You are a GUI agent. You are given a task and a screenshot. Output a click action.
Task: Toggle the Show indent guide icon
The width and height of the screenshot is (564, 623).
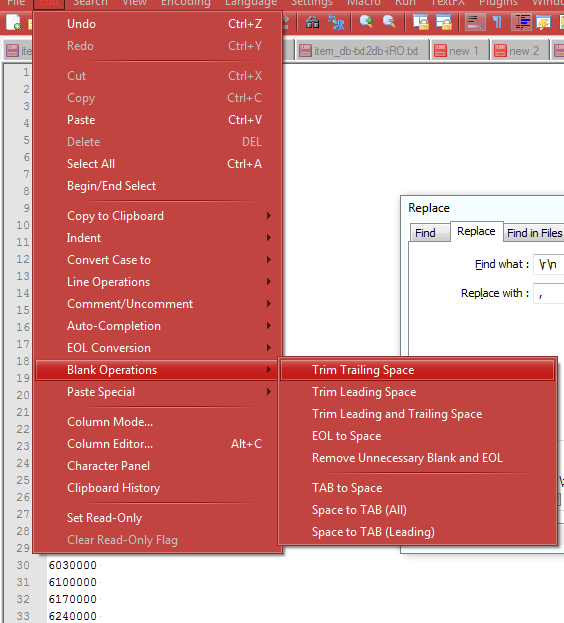[523, 22]
